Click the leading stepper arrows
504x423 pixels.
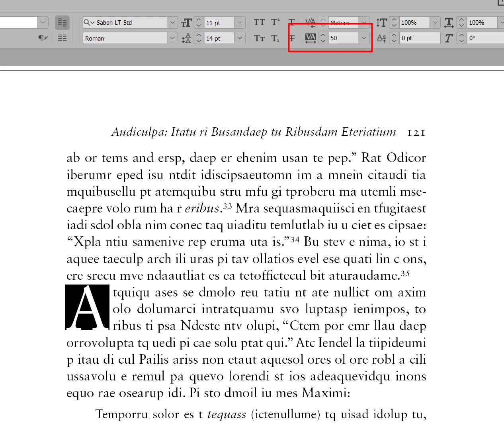pos(199,38)
